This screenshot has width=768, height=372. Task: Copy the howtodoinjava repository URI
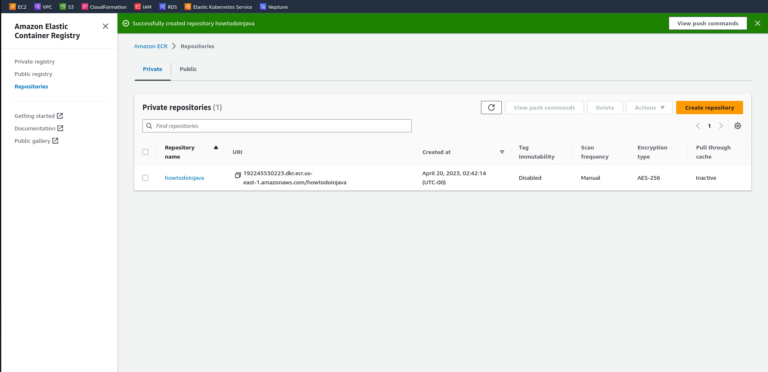point(238,175)
